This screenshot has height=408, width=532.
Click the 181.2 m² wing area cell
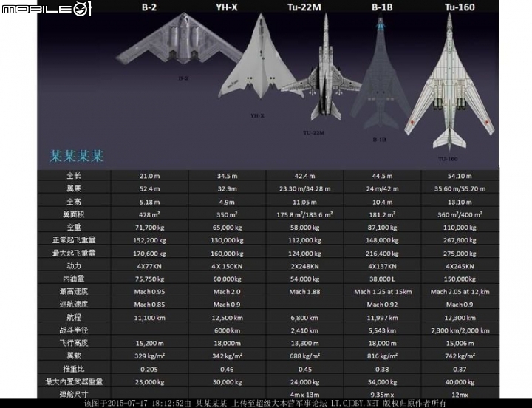[x=383, y=214]
